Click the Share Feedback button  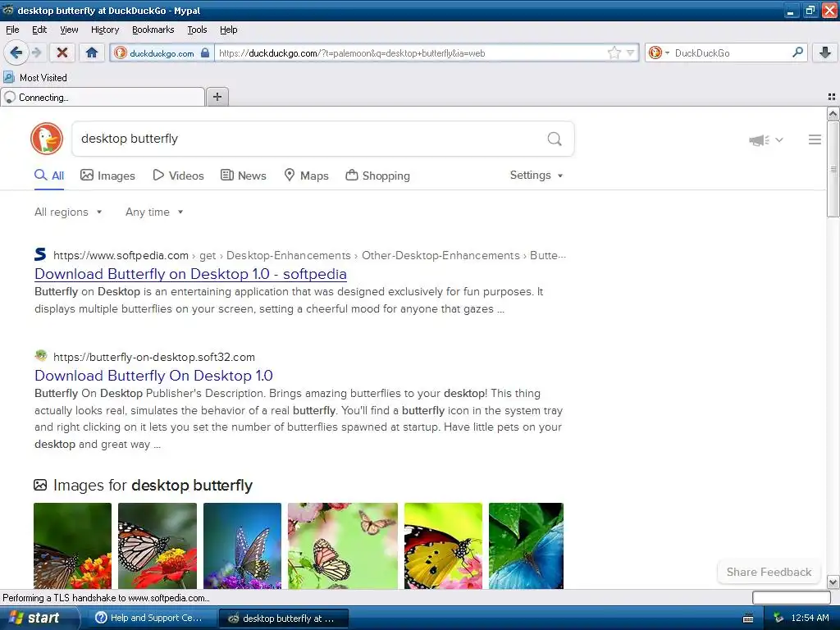769,572
